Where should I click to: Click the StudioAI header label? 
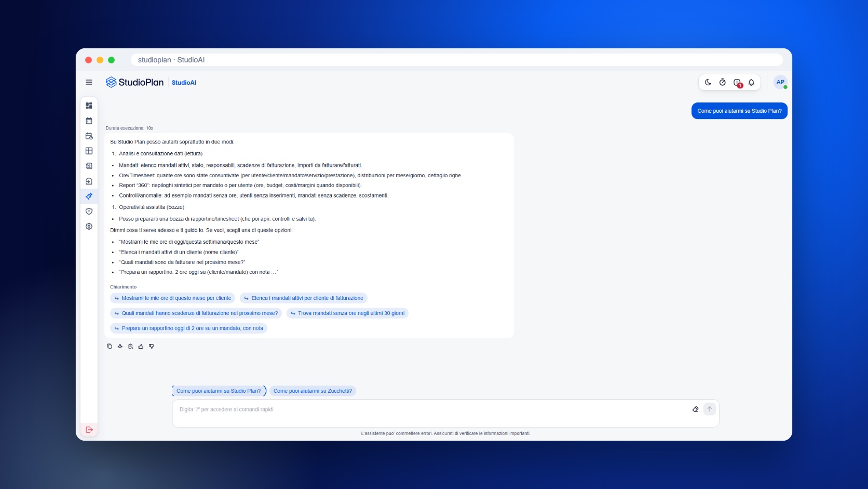click(x=184, y=83)
